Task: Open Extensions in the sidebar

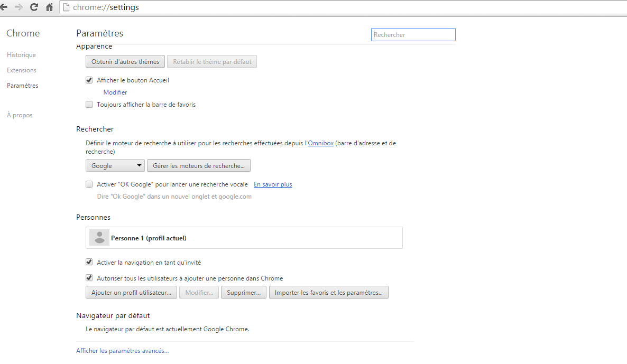Action: [22, 70]
